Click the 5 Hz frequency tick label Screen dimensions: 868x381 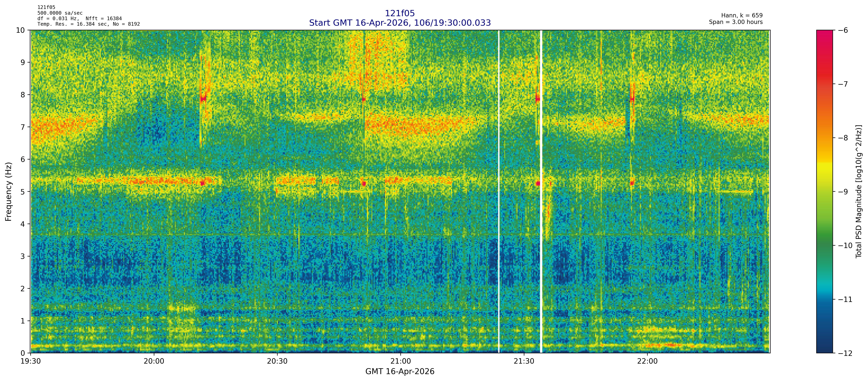(x=23, y=192)
